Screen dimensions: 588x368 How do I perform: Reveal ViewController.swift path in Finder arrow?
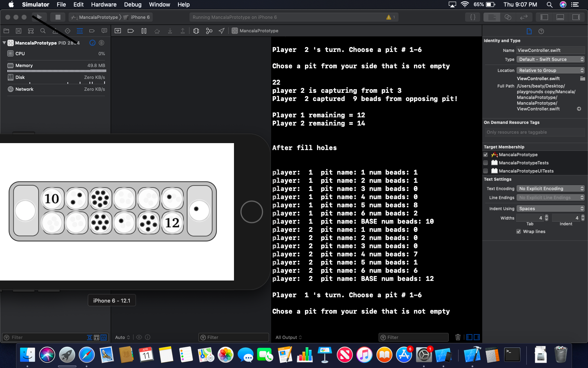coord(579,109)
